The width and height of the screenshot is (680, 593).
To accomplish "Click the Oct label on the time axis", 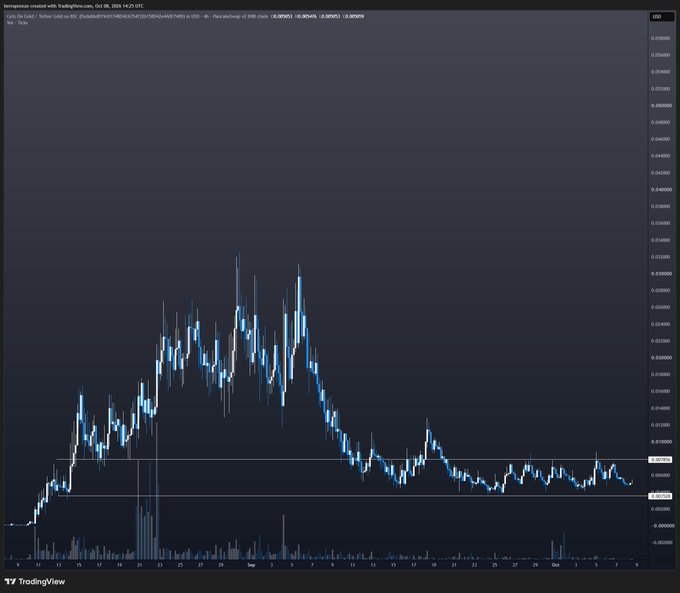I will point(555,565).
